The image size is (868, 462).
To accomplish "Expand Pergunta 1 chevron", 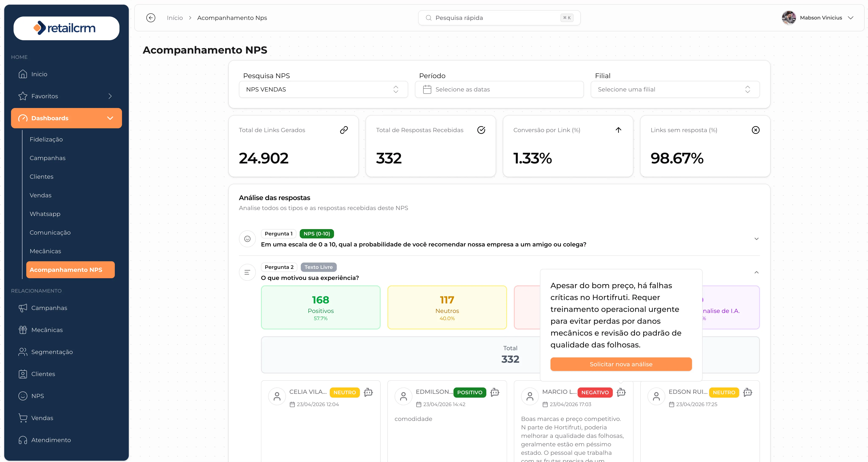I will (x=756, y=239).
